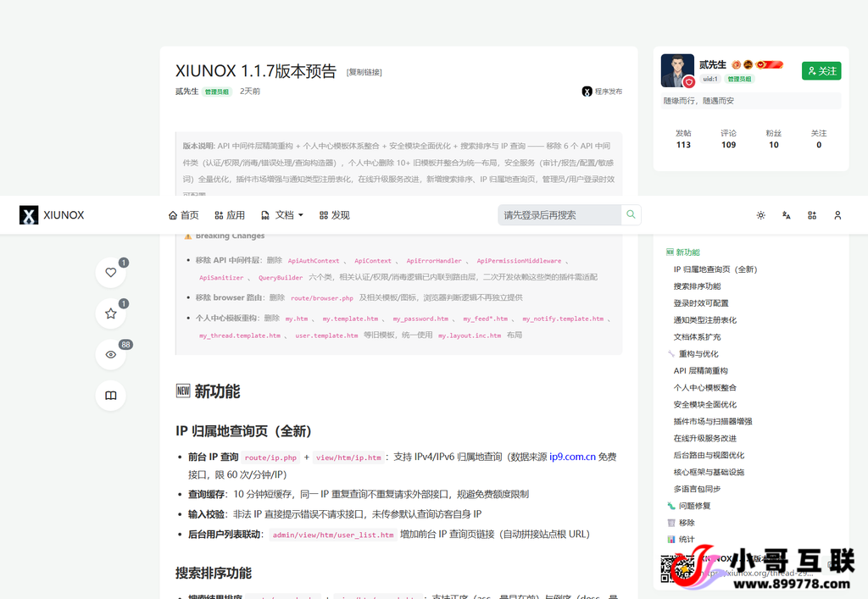Click the green magnifier search button
This screenshot has width=868, height=599.
pos(631,214)
